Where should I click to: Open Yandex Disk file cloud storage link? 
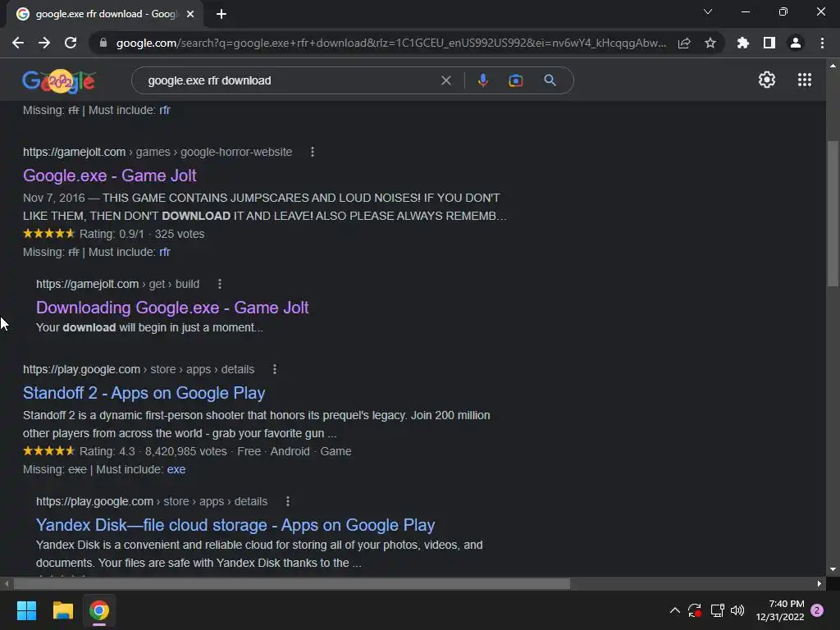[x=235, y=525]
